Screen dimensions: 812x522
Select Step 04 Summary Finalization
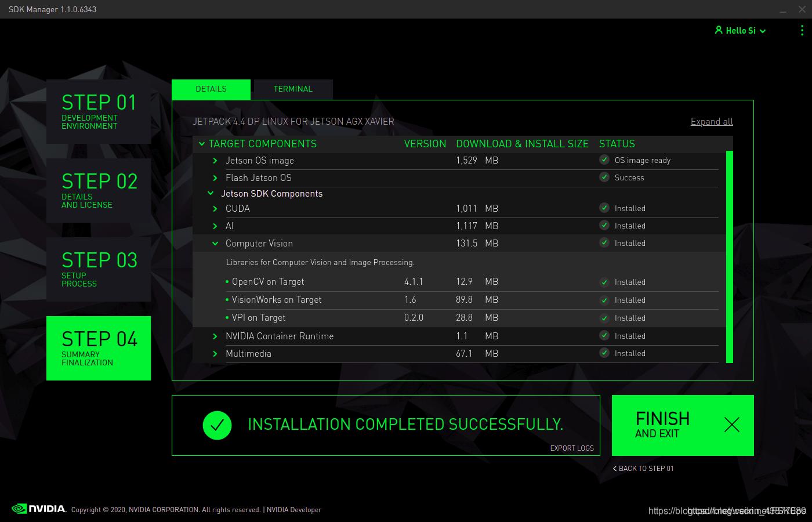tap(99, 348)
